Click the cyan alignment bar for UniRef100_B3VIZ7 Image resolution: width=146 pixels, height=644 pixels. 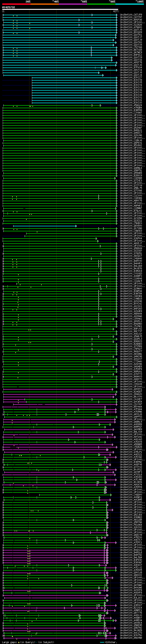pos(75,77)
